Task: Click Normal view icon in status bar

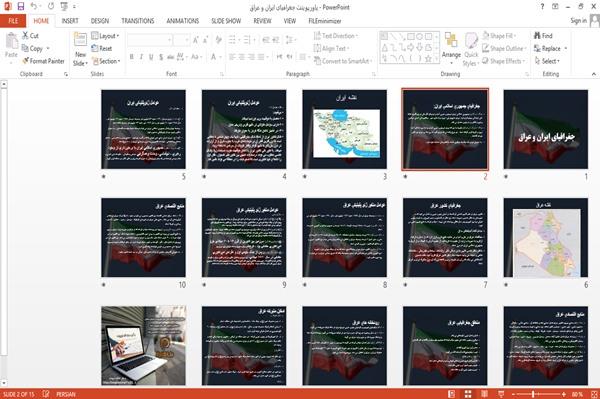Action: point(452,394)
